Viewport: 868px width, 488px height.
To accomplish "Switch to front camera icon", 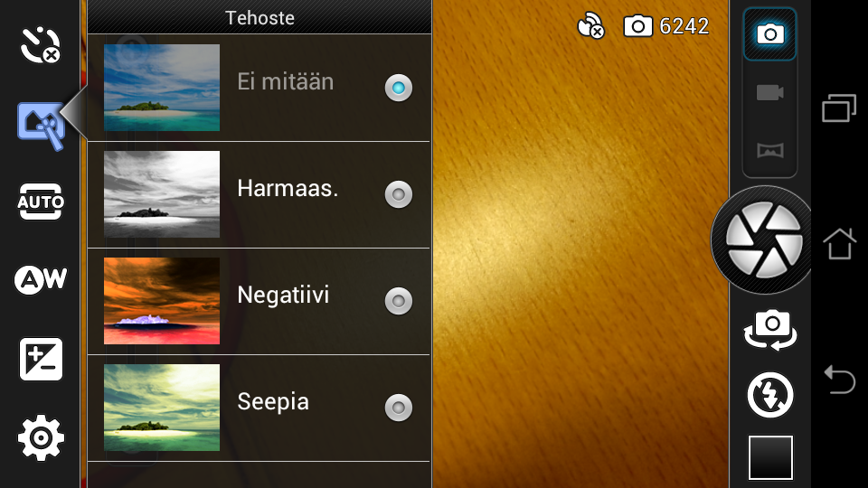I will coord(770,331).
